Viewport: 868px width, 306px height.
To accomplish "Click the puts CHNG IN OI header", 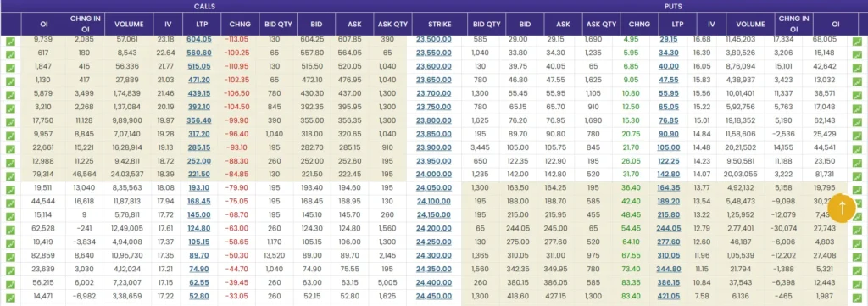I will coord(793,25).
